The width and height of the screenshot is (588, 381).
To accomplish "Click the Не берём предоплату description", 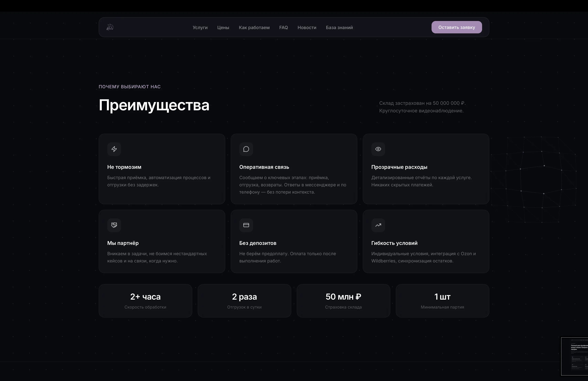I will [x=288, y=257].
